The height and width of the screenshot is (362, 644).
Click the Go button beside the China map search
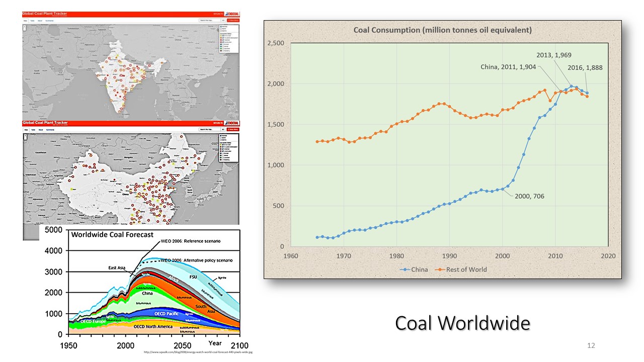coord(223,130)
